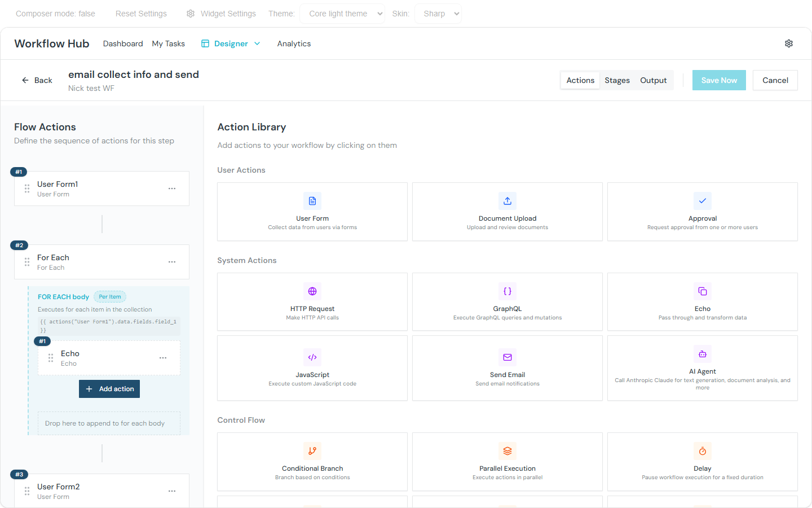
Task: Open the Skin dropdown
Action: (438, 14)
